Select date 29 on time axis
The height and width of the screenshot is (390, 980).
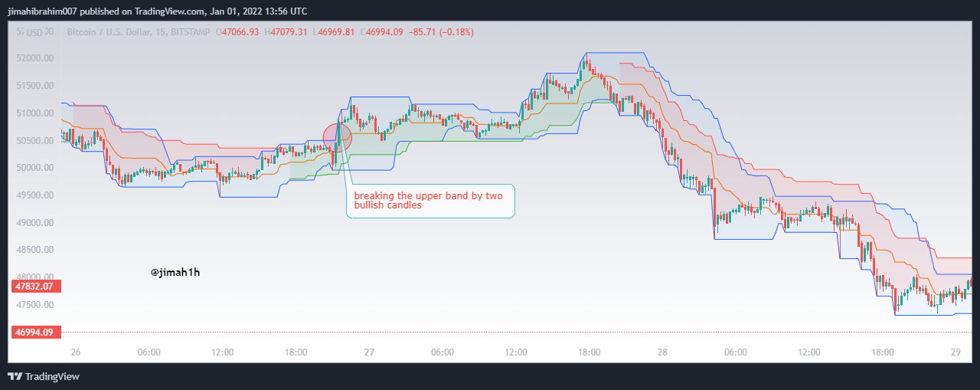[x=956, y=352]
